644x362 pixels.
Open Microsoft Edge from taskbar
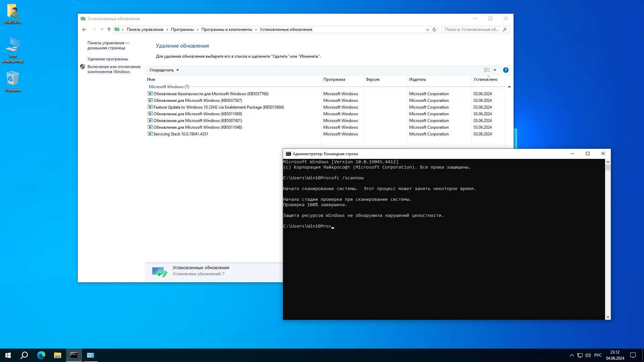41,355
